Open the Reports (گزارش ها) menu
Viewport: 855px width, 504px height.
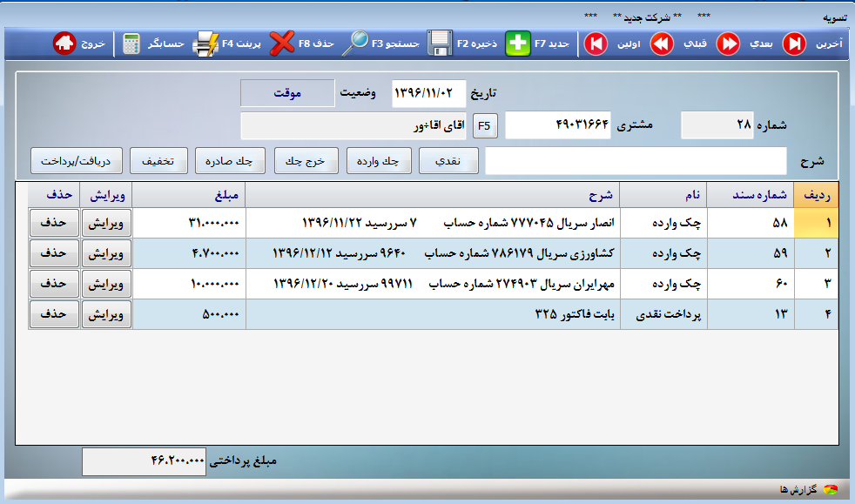pyautogui.click(x=805, y=490)
